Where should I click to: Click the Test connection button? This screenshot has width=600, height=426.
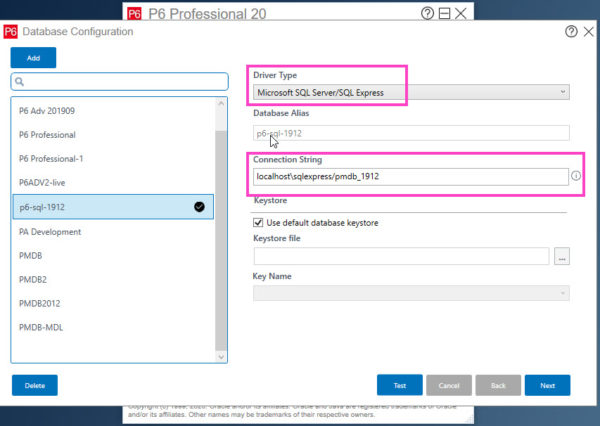(400, 385)
